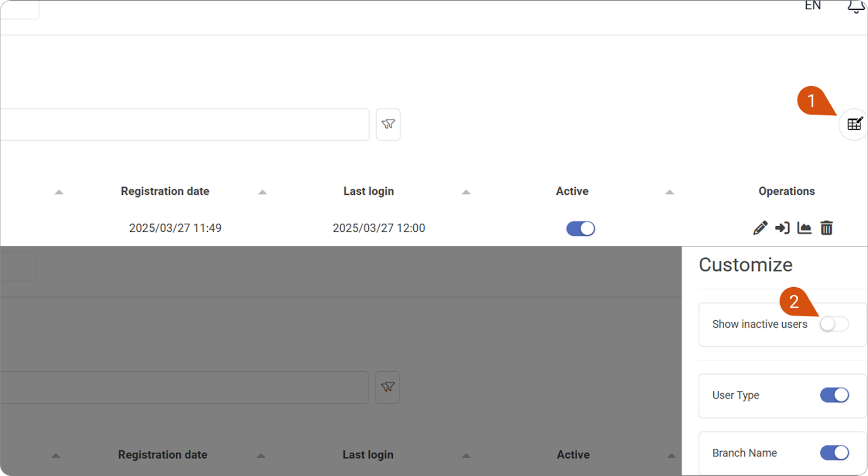Image resolution: width=868 pixels, height=476 pixels.
Task: Click sort arrow right of Last login
Action: (x=466, y=192)
